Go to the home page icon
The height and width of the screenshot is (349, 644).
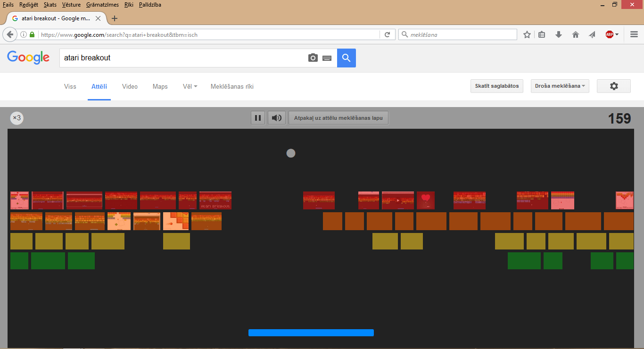tap(576, 34)
